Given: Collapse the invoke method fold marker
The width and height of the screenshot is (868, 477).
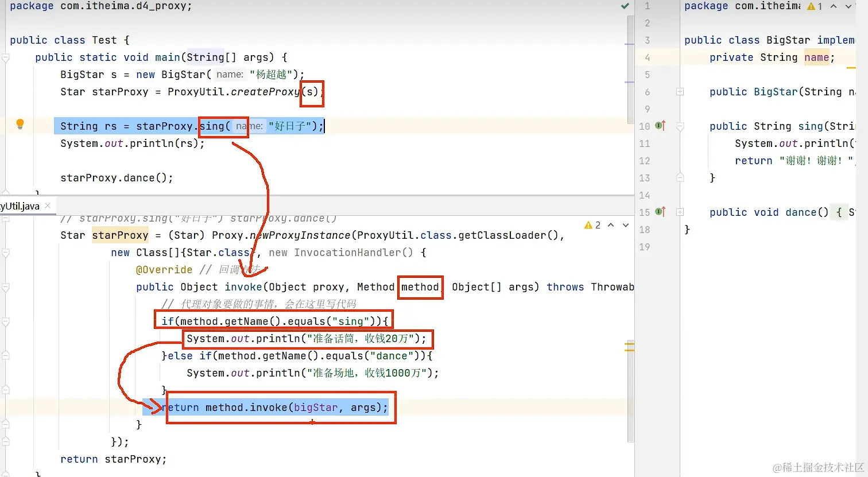Looking at the screenshot, I should click(6, 287).
